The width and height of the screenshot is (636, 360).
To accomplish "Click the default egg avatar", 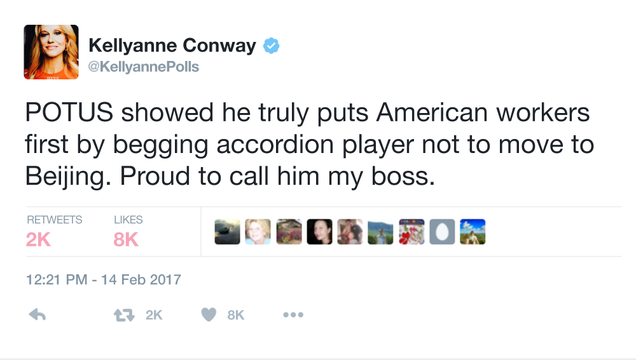I will click(442, 232).
